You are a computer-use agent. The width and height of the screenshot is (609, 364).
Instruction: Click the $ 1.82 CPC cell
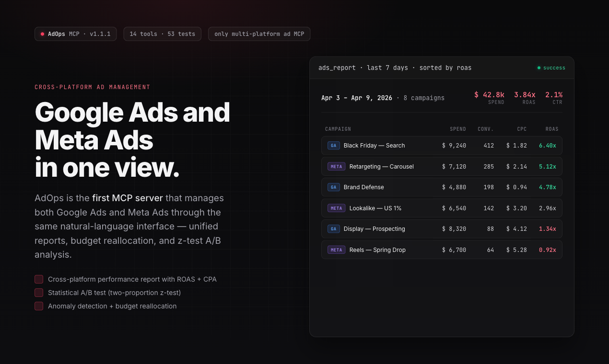(x=516, y=146)
